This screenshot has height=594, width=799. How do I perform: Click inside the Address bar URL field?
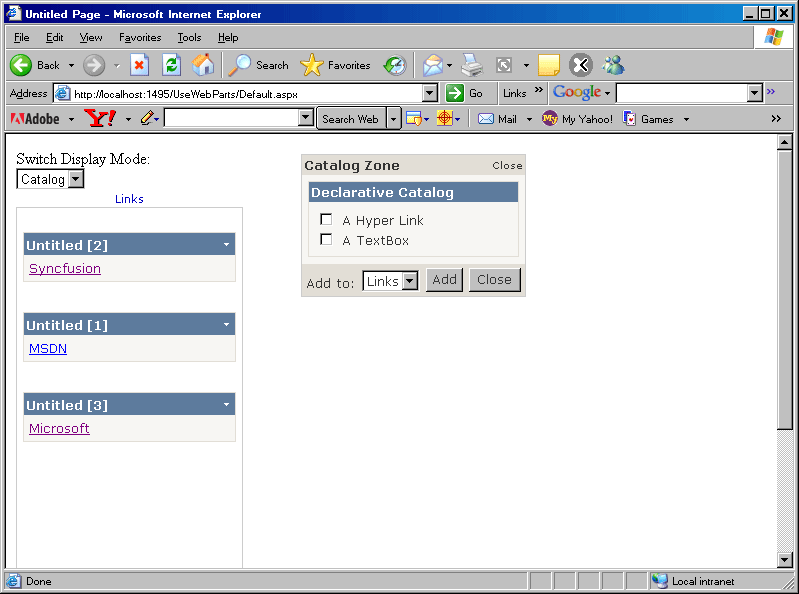[245, 93]
